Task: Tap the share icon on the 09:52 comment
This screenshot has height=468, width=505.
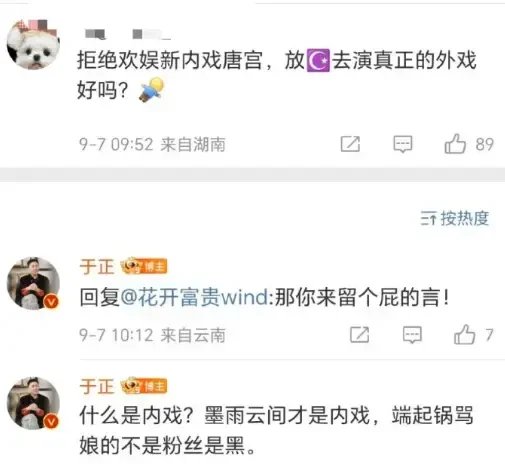Action: click(350, 144)
